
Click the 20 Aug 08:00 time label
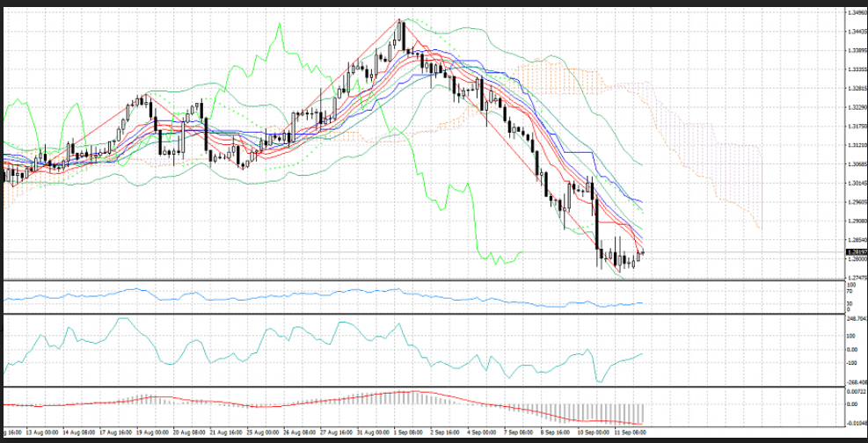pyautogui.click(x=190, y=432)
